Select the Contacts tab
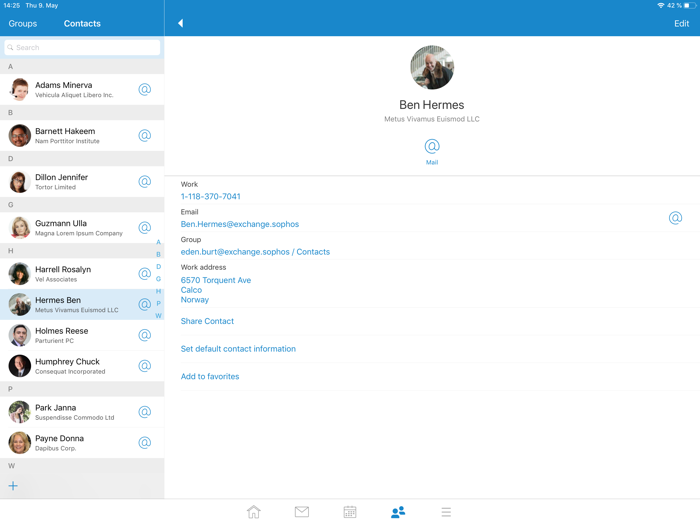This screenshot has width=700, height=525. (x=82, y=24)
